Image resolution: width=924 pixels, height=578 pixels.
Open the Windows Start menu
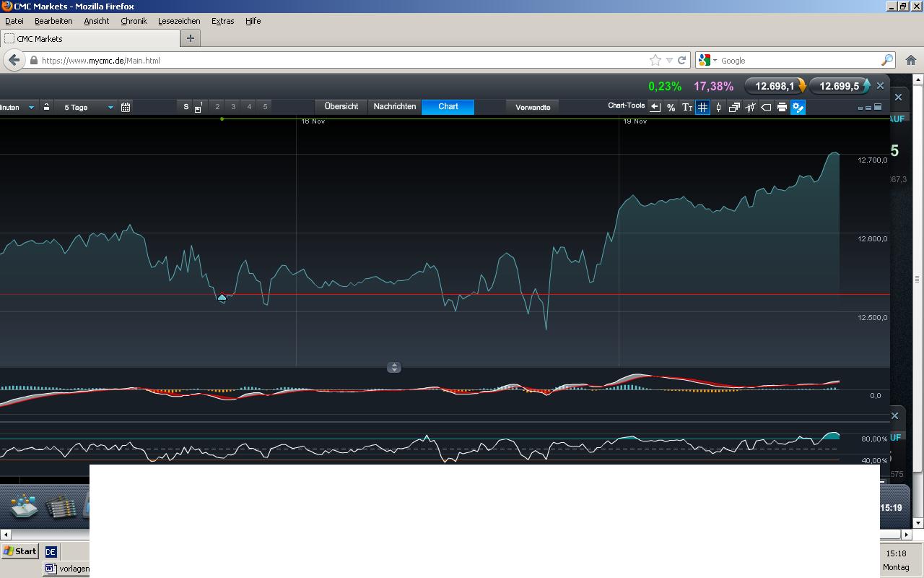tap(19, 551)
